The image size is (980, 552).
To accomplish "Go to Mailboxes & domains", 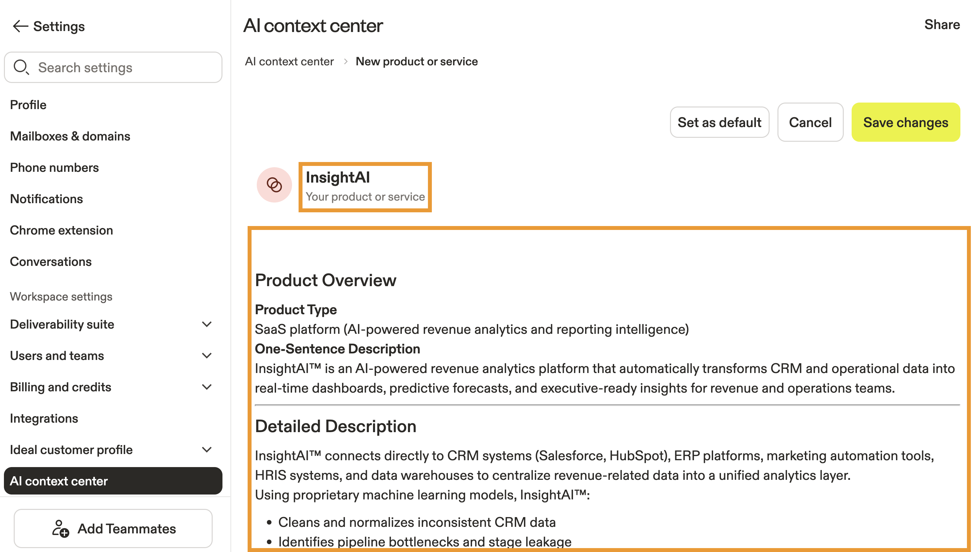I will click(70, 136).
